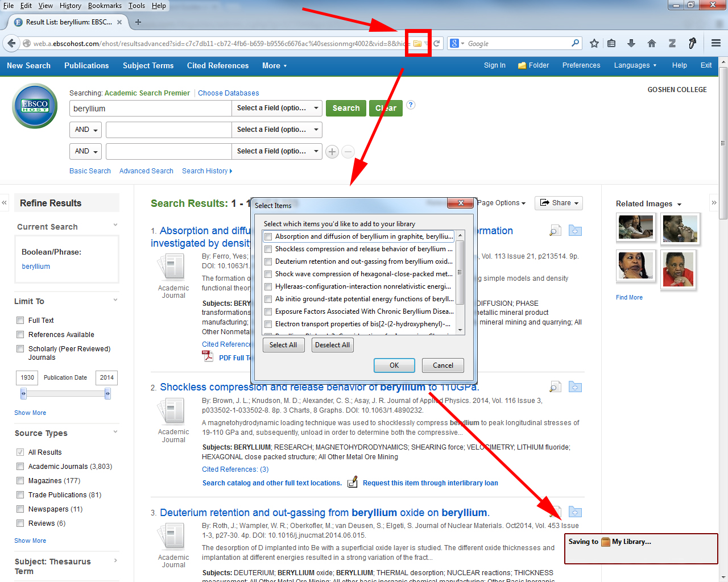Open the Bookmarks menu
This screenshot has height=582, width=728.
tap(105, 6)
